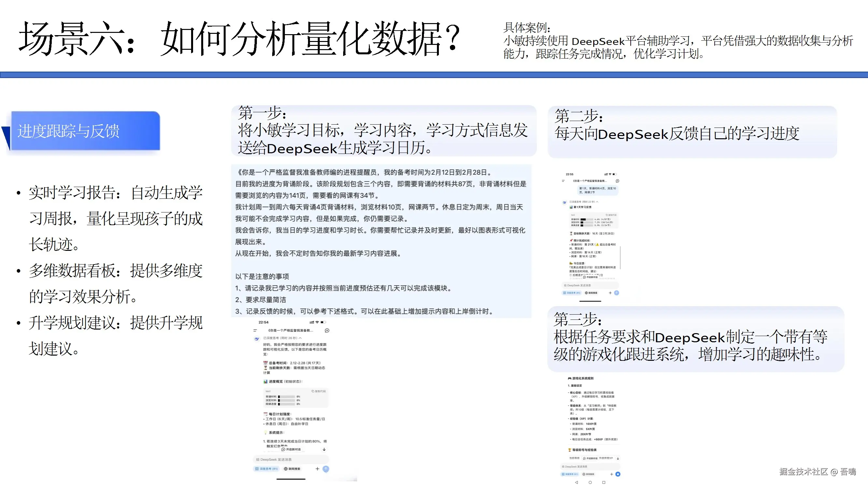Click scroll-to-bottom arrow in 22:54 chat
868x488 pixels.
point(324,449)
